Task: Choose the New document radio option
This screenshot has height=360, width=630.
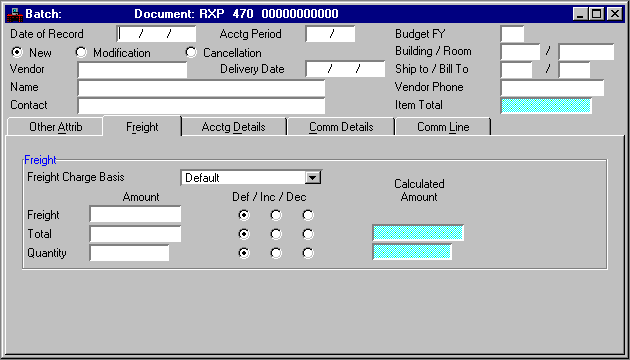Action: 17,52
